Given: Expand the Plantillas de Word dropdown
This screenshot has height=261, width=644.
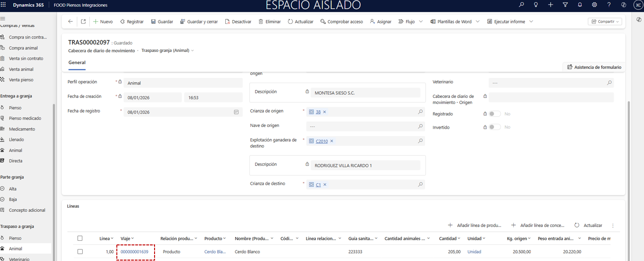Looking at the screenshot, I should [477, 22].
